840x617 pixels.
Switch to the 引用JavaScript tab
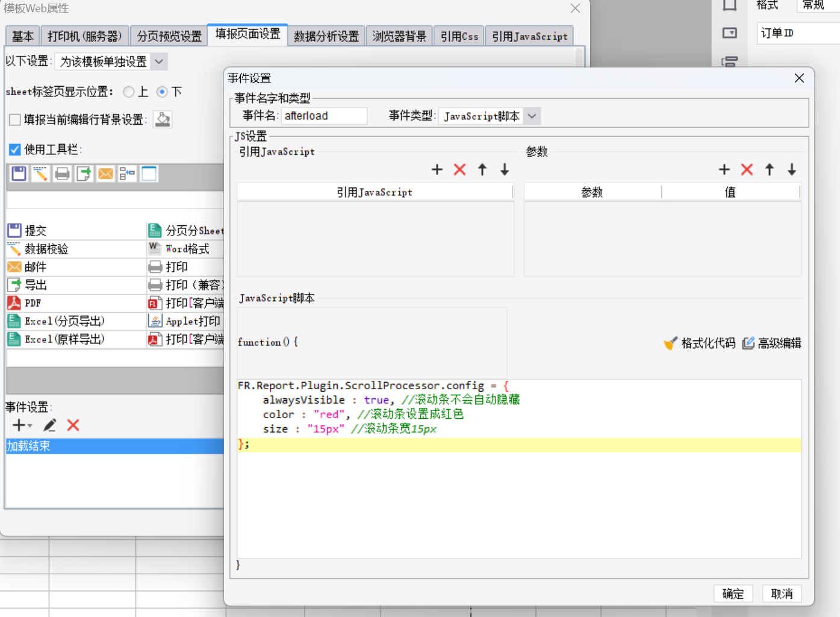[530, 36]
